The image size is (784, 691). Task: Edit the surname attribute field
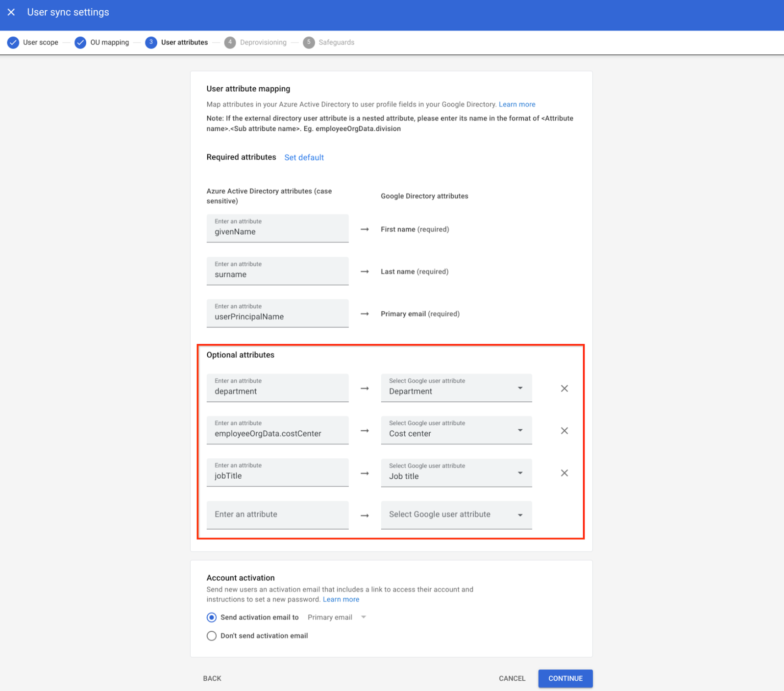click(277, 271)
